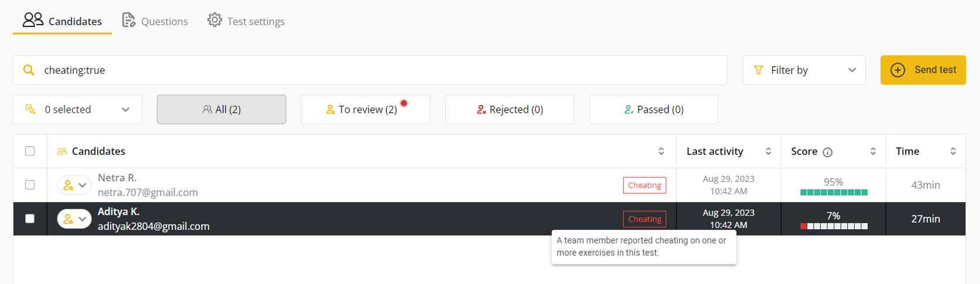Viewport: 980px width, 284px height.
Task: Click the Cheating badge for Netra R.
Action: point(644,185)
